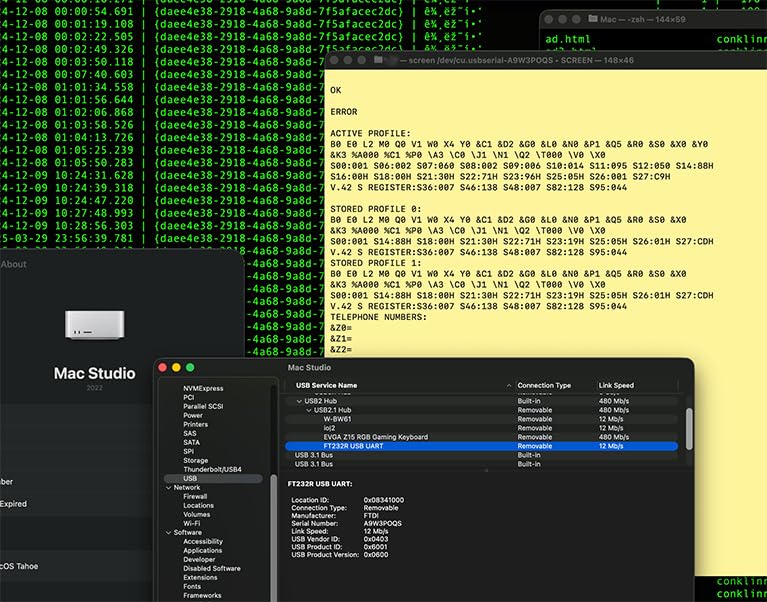Select Locations under Network
Image resolution: width=767 pixels, height=602 pixels.
pos(198,505)
